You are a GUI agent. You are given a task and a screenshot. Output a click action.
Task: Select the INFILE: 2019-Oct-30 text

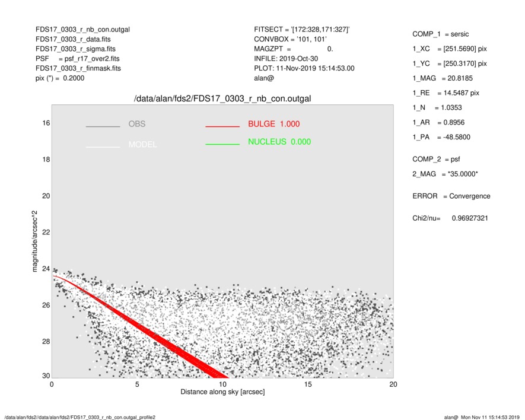(x=286, y=59)
